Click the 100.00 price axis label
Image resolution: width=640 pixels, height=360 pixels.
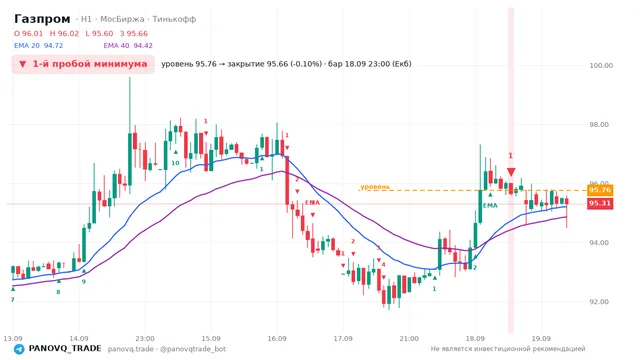click(601, 65)
